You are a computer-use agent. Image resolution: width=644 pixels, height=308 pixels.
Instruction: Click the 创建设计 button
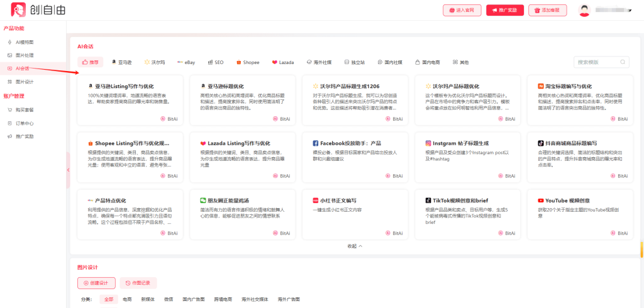96,283
